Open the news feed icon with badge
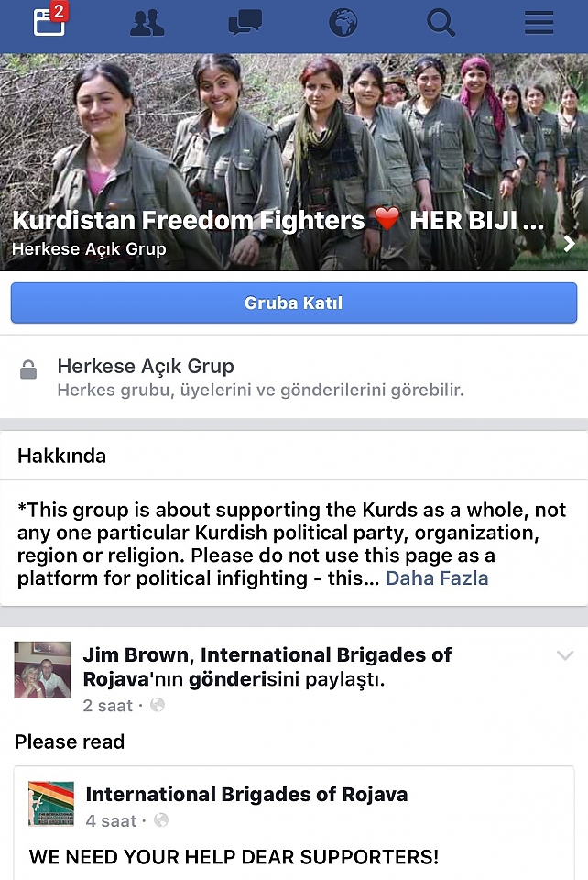 coord(50,21)
